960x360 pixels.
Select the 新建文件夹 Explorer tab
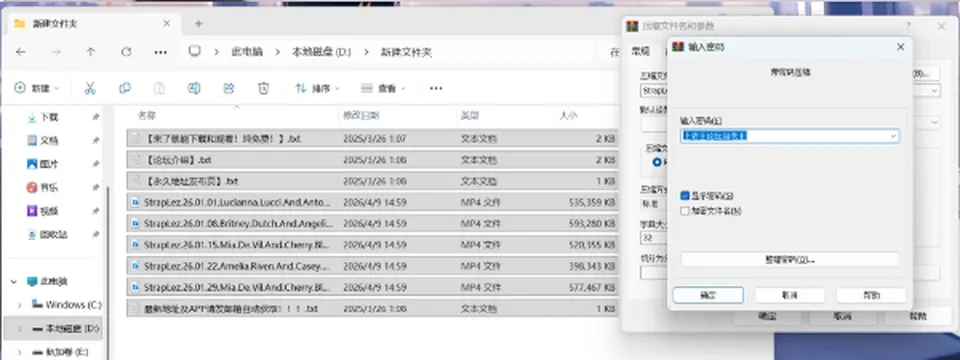[92, 24]
